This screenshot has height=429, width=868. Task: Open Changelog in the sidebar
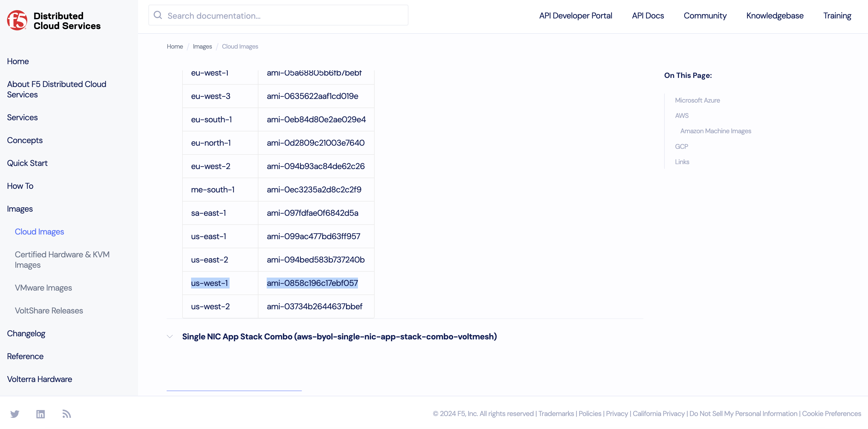coord(26,334)
